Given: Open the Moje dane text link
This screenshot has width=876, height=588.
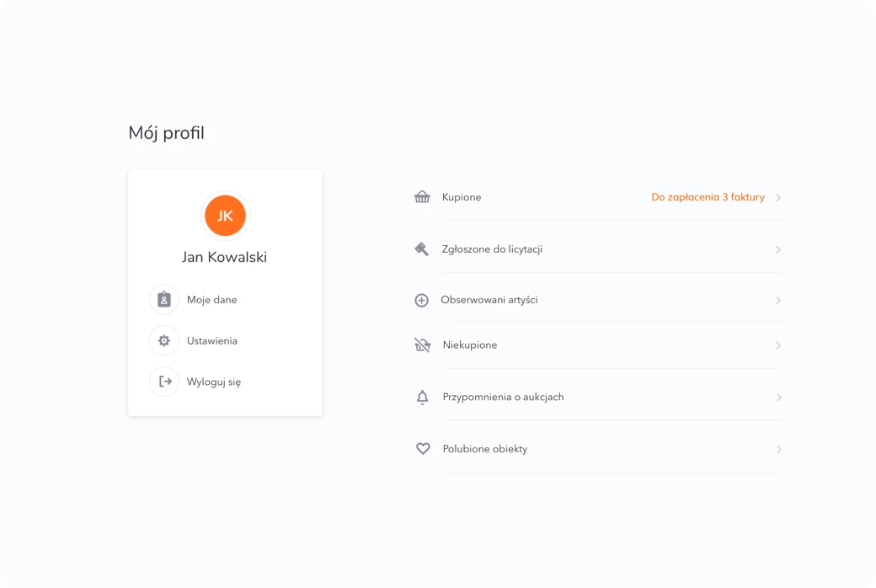Looking at the screenshot, I should click(x=211, y=300).
